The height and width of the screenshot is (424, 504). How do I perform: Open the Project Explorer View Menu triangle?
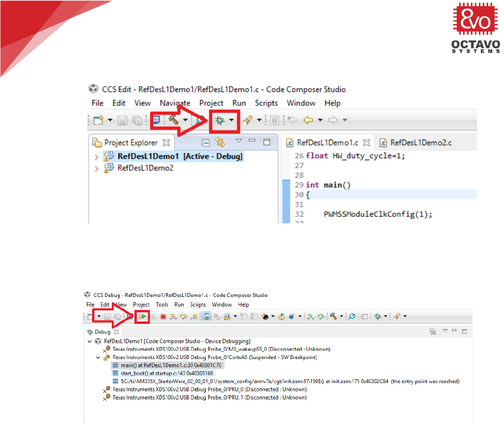(239, 141)
